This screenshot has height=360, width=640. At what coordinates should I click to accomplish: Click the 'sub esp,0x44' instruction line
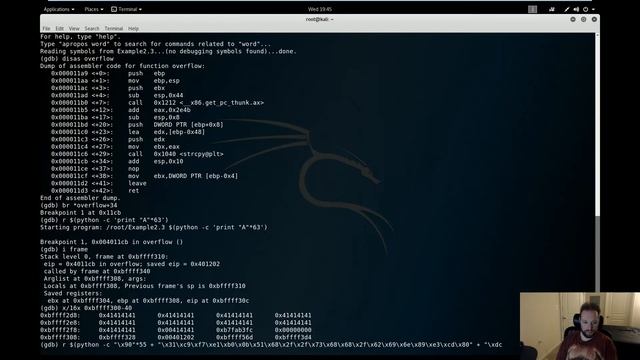(117, 95)
